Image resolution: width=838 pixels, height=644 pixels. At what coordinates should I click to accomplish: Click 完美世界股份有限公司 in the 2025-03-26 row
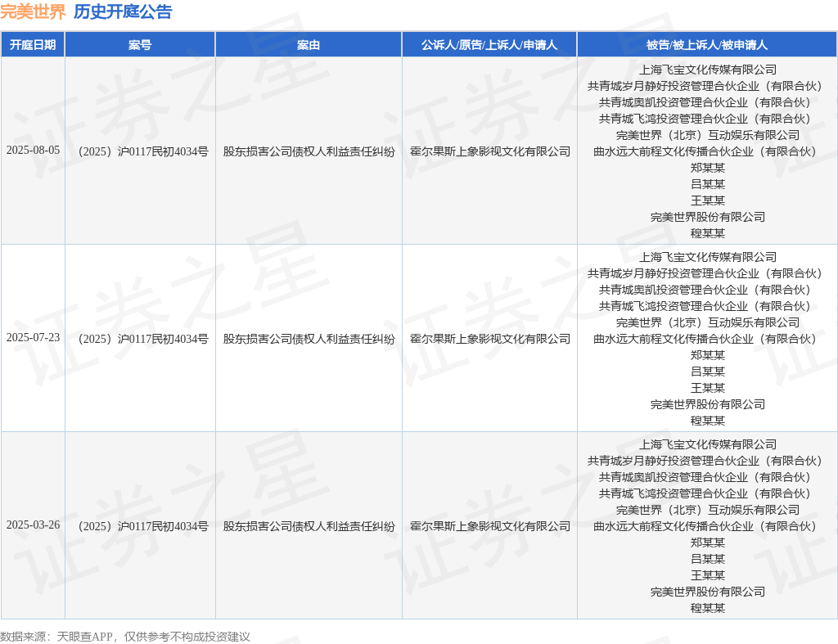[708, 592]
